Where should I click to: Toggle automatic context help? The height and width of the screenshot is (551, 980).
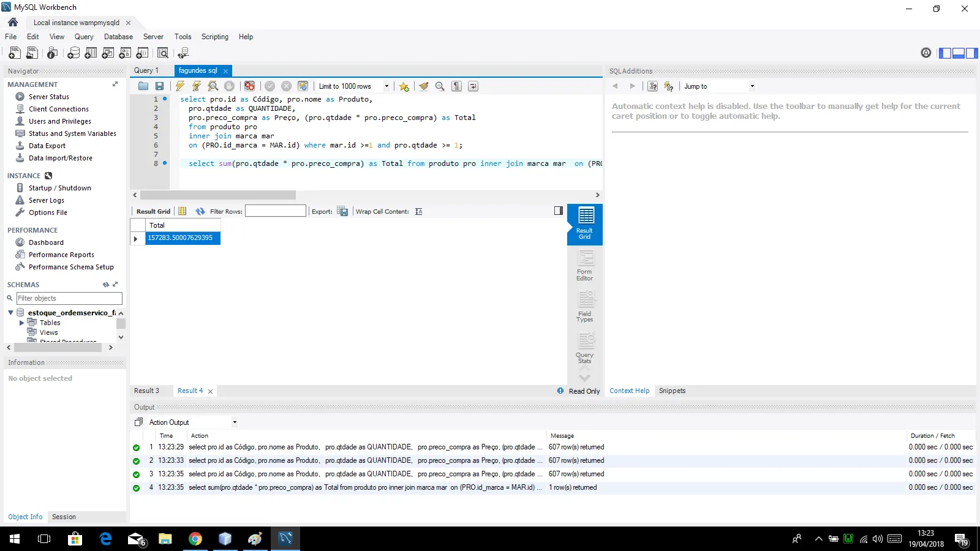(668, 86)
